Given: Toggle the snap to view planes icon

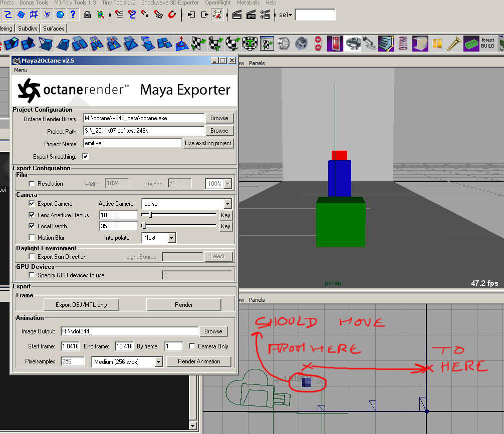Looking at the screenshot, I should pyautogui.click(x=158, y=15).
